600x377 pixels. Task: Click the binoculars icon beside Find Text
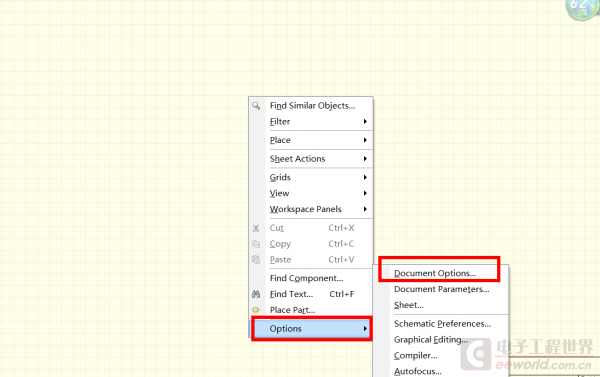256,294
